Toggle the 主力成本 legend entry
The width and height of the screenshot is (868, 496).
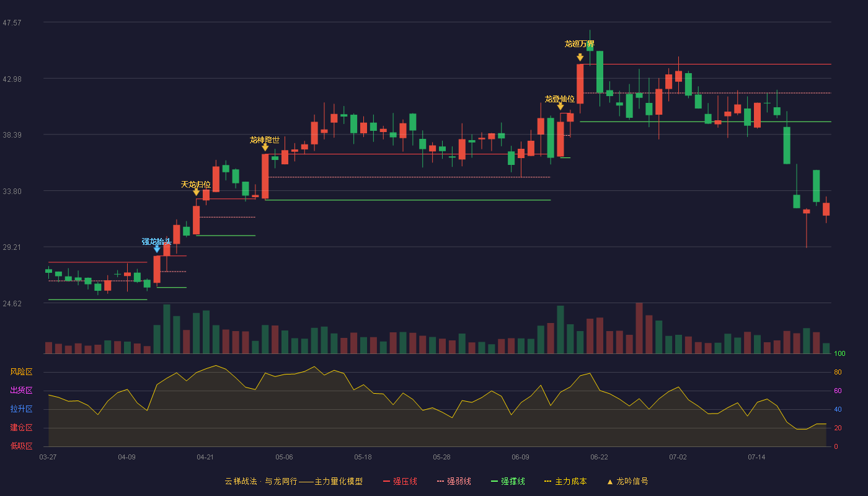click(566, 481)
